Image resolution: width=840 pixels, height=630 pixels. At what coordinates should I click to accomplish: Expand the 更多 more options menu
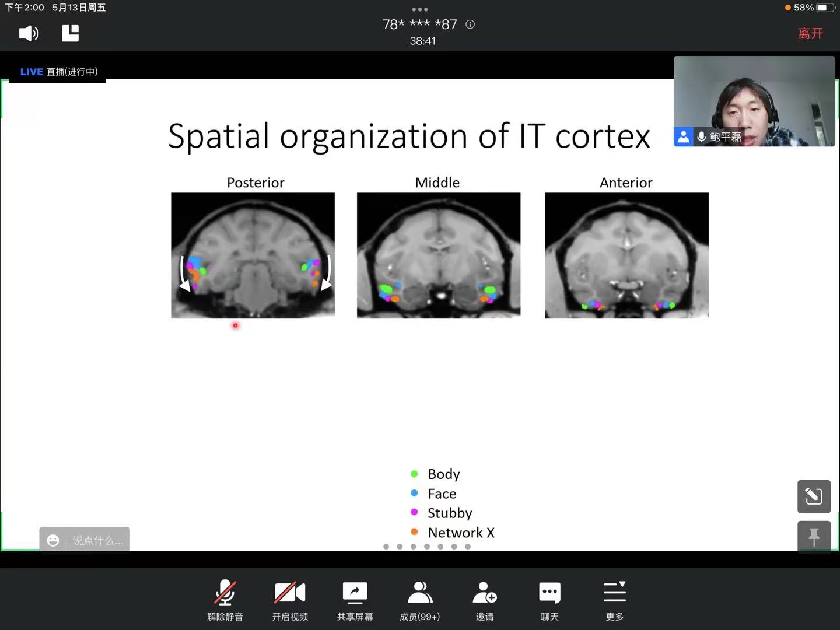coord(614,600)
